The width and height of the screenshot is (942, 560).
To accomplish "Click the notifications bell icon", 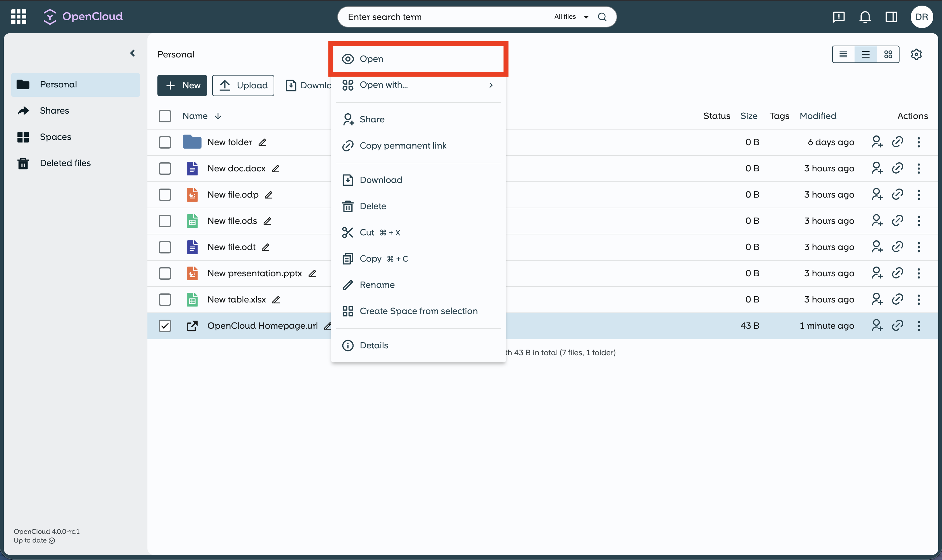I will 865,17.
